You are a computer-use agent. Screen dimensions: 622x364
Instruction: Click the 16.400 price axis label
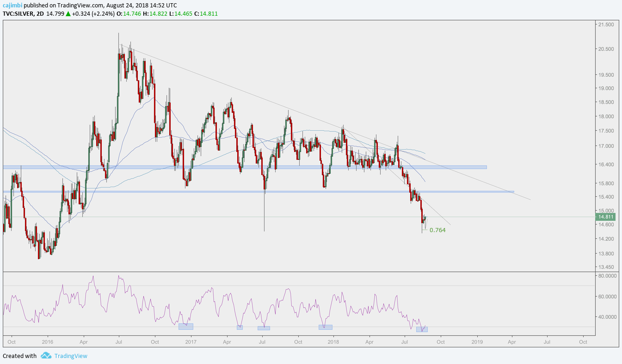click(606, 164)
